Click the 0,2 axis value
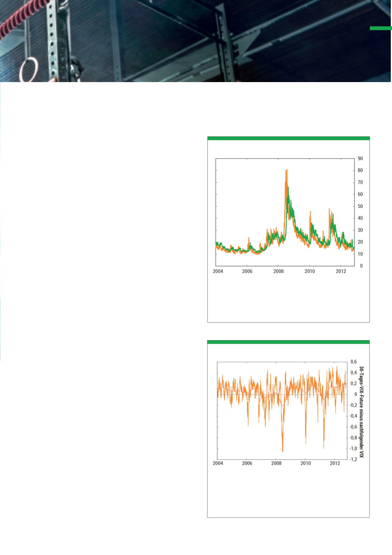Image resolution: width=392 pixels, height=555 pixels. (x=354, y=384)
